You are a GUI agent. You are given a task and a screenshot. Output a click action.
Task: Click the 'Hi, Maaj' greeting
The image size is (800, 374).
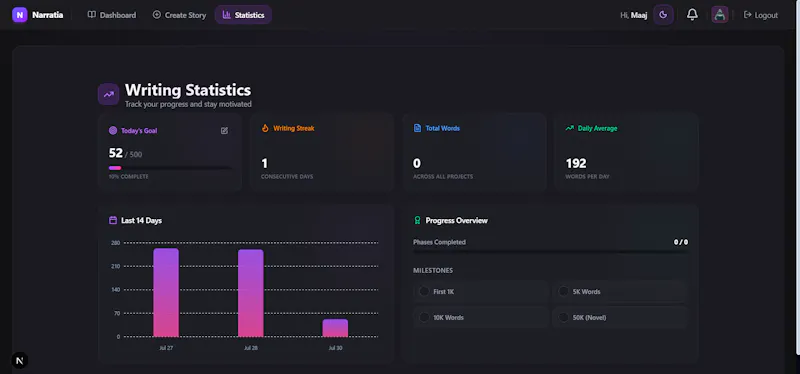[634, 15]
